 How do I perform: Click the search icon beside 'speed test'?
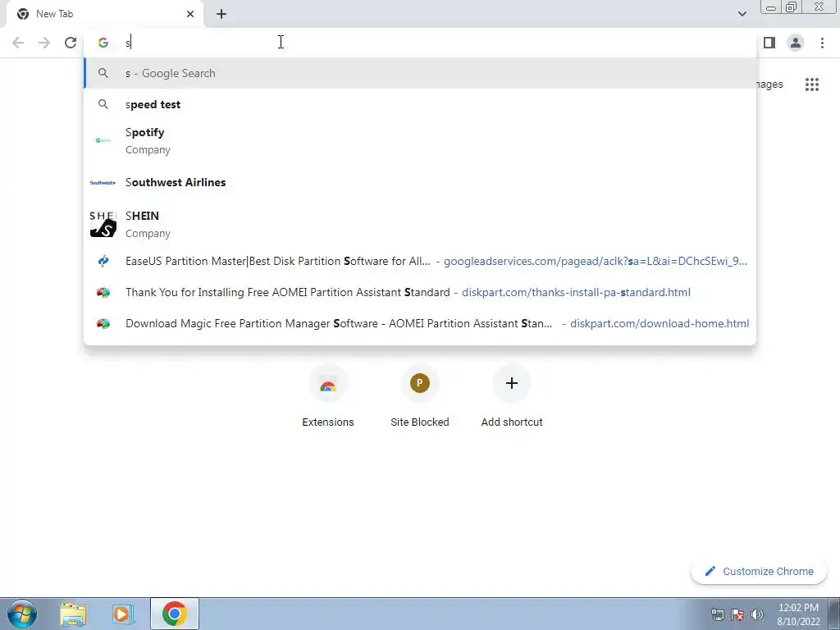click(103, 104)
